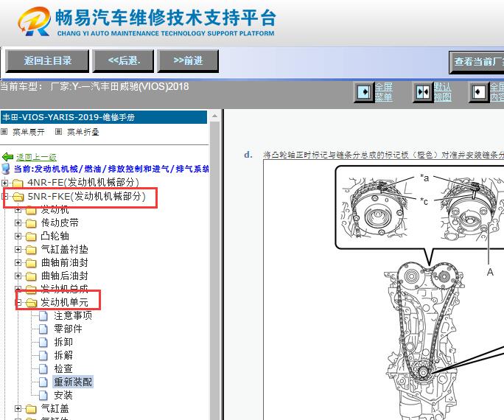This screenshot has height=420, width=504.
Task: Expand the 凸轮轴 folder
Action: [18, 236]
